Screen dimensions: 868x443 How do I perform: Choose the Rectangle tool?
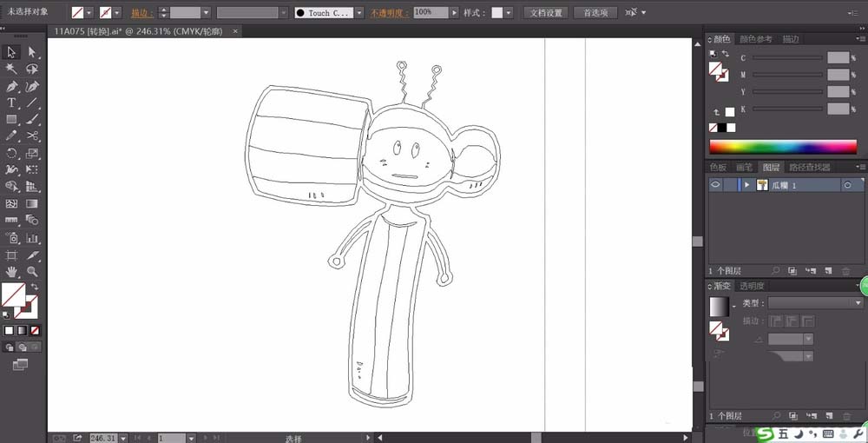coord(11,119)
